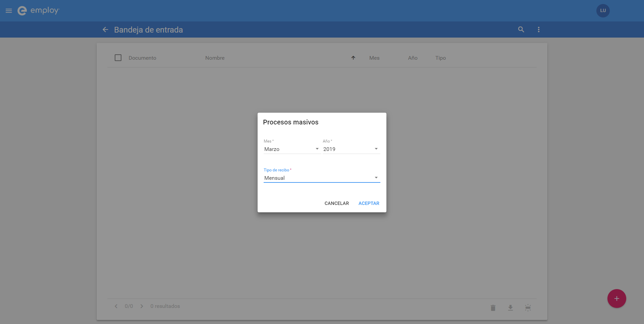The width and height of the screenshot is (644, 324).
Task: Click the employ logo
Action: click(38, 11)
